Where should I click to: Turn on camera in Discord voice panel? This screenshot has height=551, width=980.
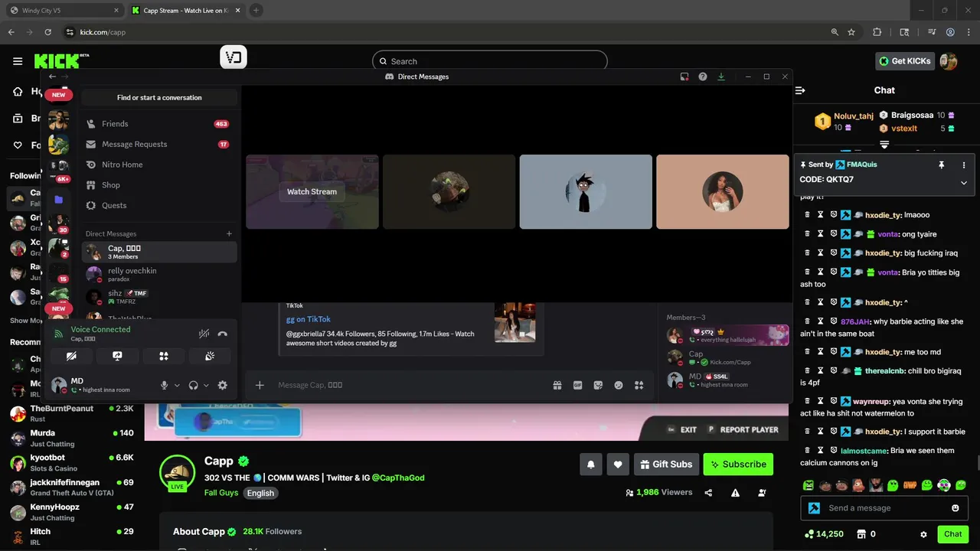71,356
